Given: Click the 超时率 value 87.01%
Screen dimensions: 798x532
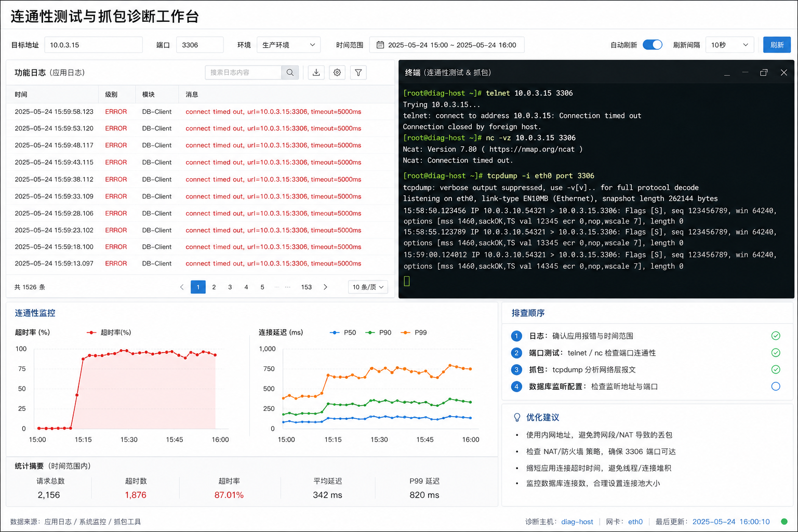Looking at the screenshot, I should point(229,495).
